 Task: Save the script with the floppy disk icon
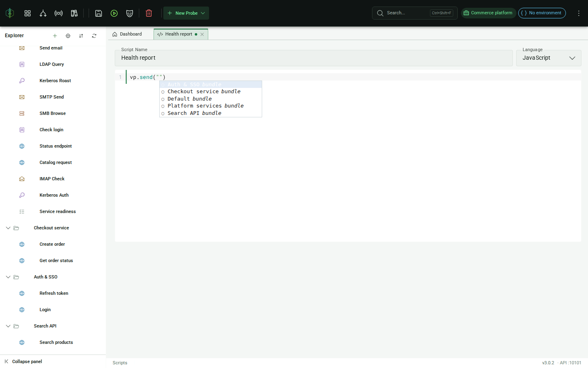98,13
